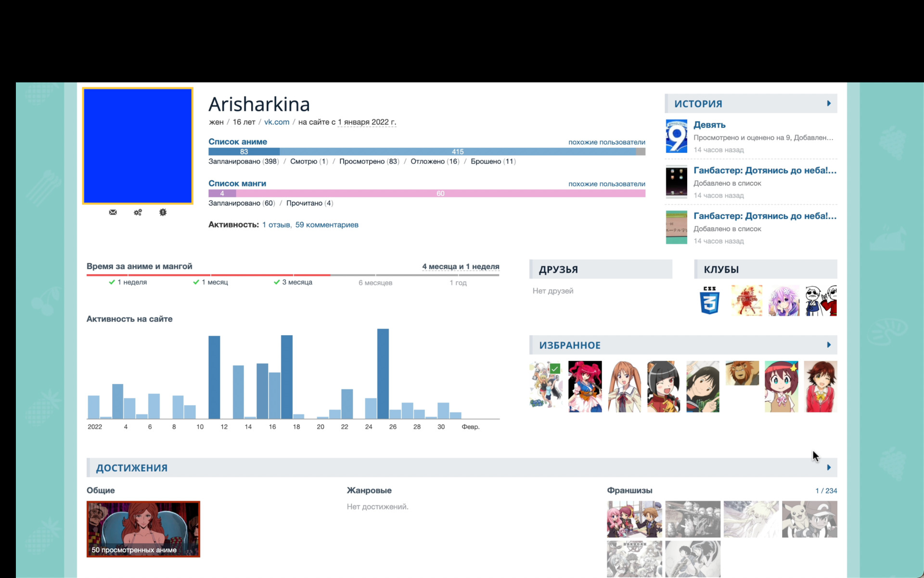Click the purple-haired girl club icon
924x578 pixels.
(x=783, y=301)
